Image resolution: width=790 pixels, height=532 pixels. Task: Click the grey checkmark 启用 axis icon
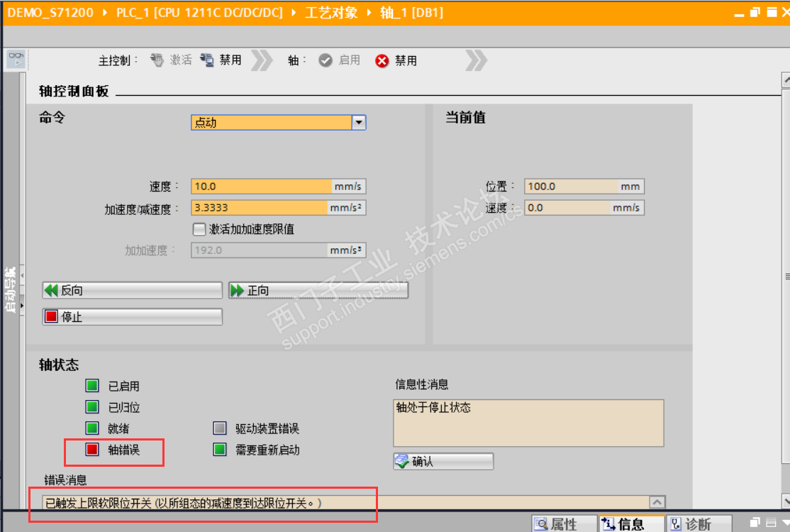326,60
